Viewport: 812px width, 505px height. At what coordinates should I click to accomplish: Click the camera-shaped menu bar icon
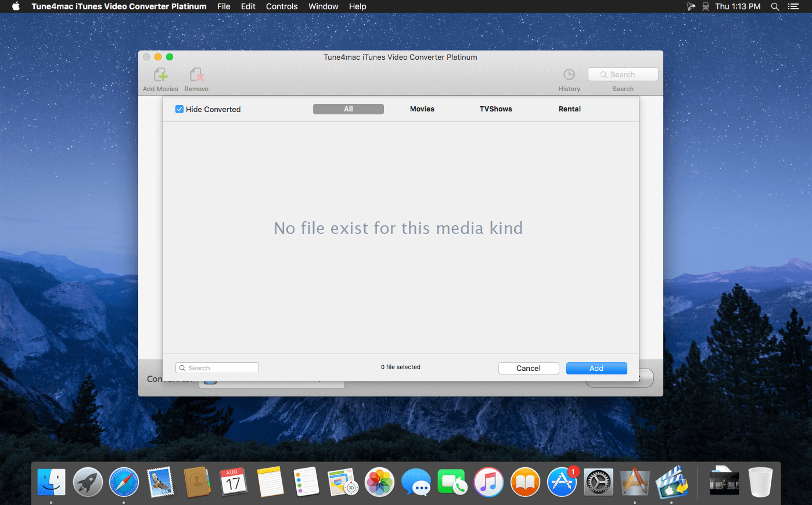(691, 6)
